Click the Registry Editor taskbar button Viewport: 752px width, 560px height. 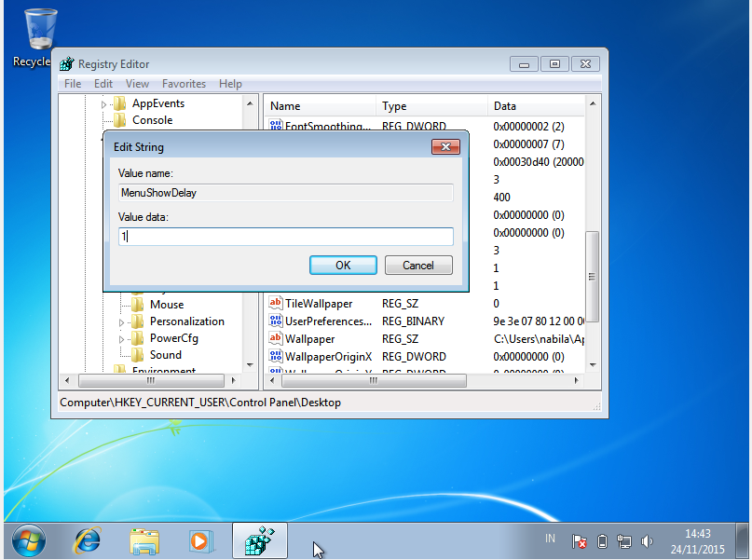pyautogui.click(x=260, y=540)
